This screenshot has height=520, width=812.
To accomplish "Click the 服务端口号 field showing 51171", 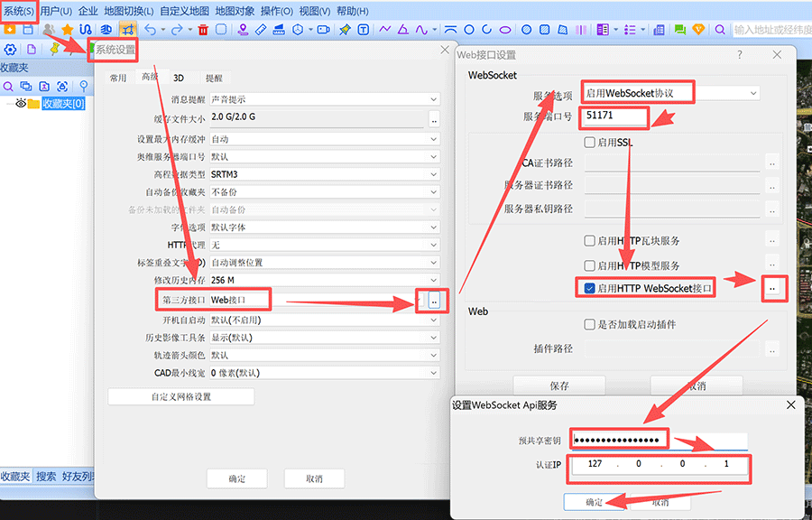I will [615, 116].
